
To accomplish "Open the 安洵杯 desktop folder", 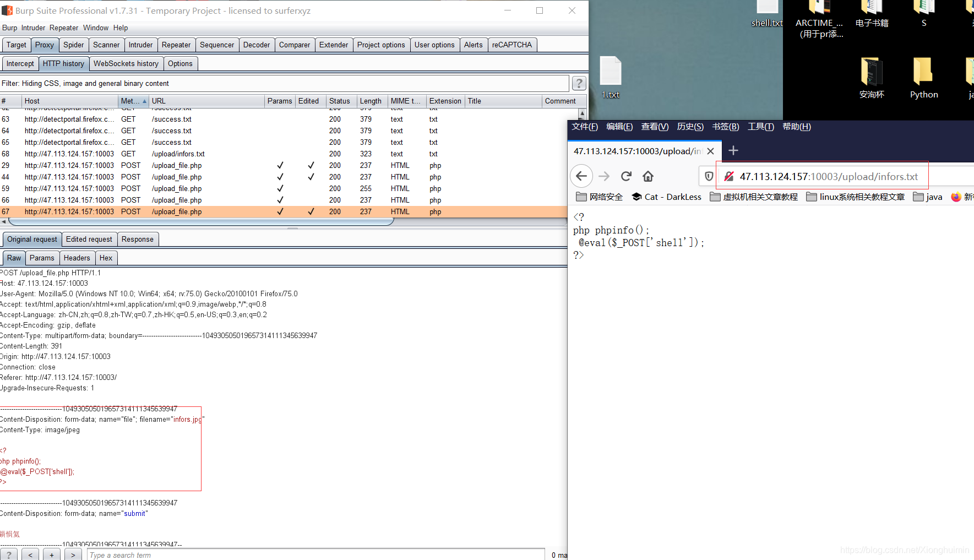I will pyautogui.click(x=872, y=78).
